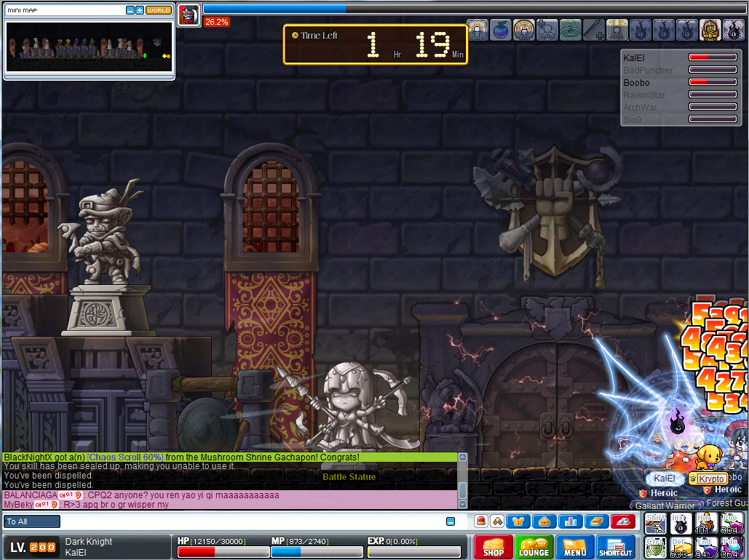Click the golden flame circle buff icon

[524, 30]
